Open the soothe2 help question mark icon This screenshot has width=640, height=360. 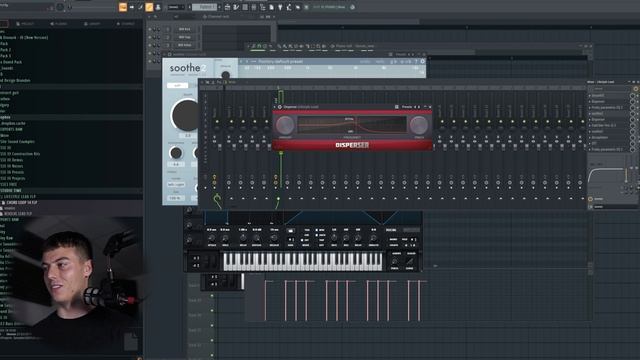point(416,62)
